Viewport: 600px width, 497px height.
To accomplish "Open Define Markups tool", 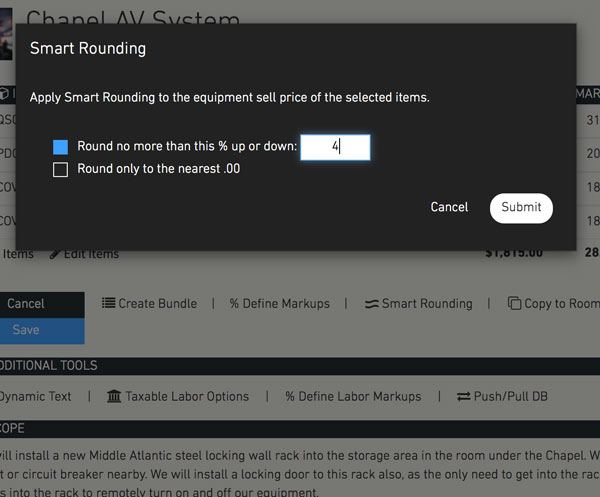I will [279, 304].
